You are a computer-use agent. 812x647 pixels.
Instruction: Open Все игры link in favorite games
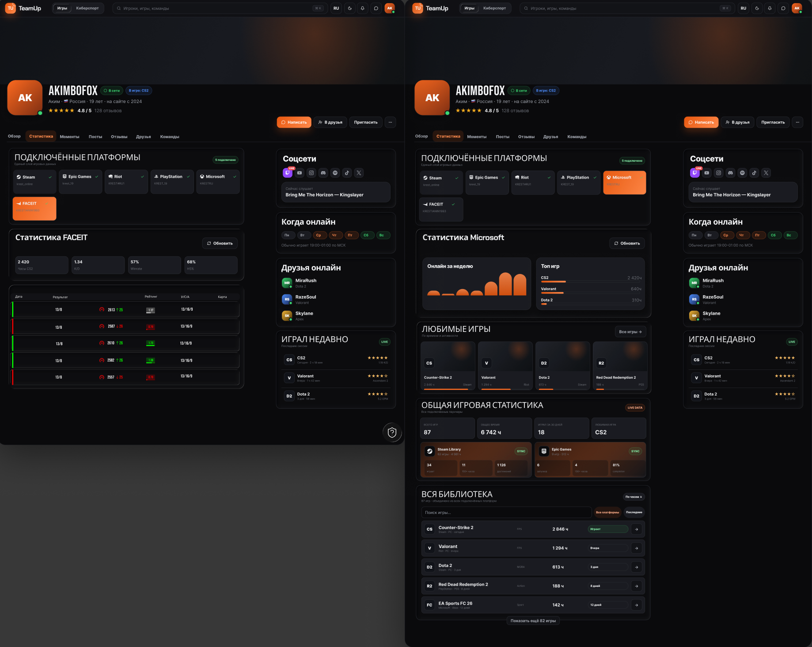tap(630, 331)
